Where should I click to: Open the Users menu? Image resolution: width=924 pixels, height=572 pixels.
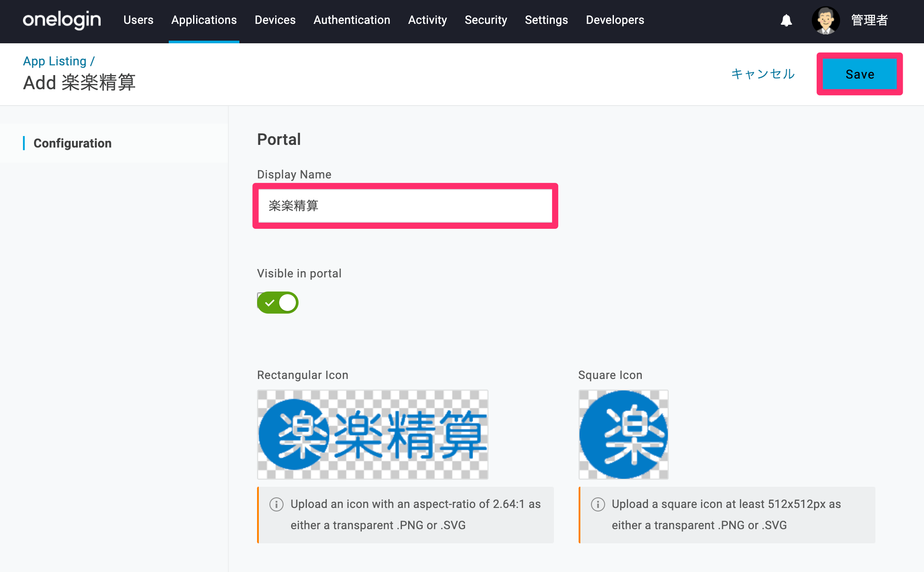(138, 20)
